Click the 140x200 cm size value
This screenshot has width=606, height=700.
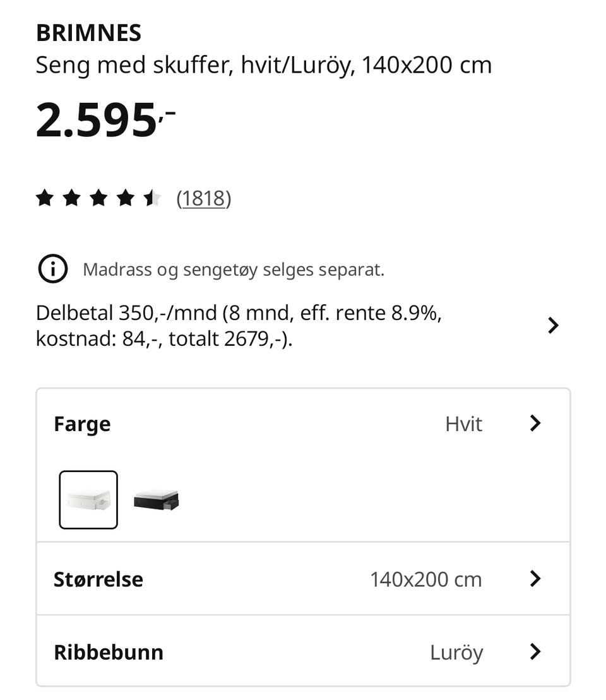[426, 579]
